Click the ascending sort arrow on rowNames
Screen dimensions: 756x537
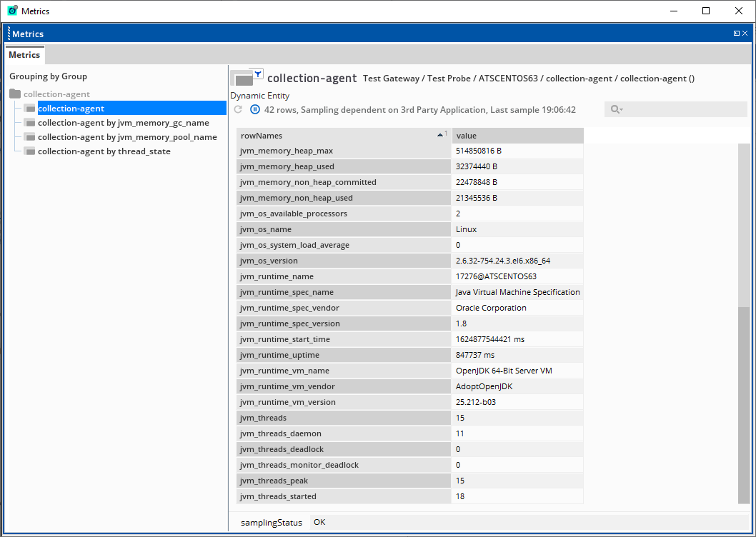point(440,134)
